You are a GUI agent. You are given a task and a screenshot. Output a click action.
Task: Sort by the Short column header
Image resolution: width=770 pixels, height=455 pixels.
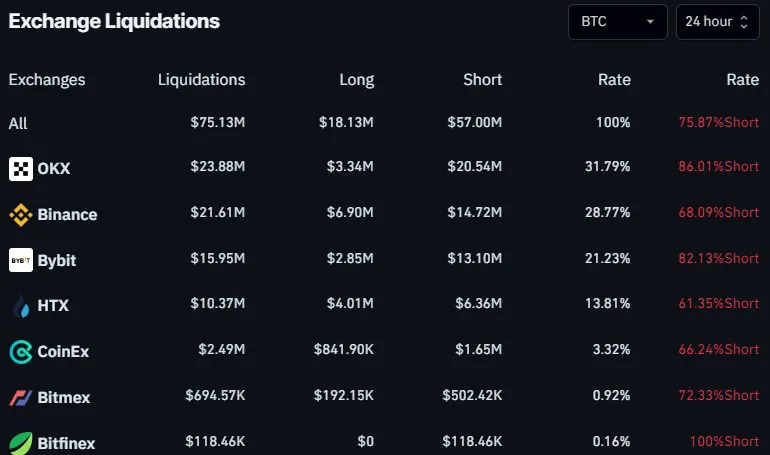(x=483, y=80)
